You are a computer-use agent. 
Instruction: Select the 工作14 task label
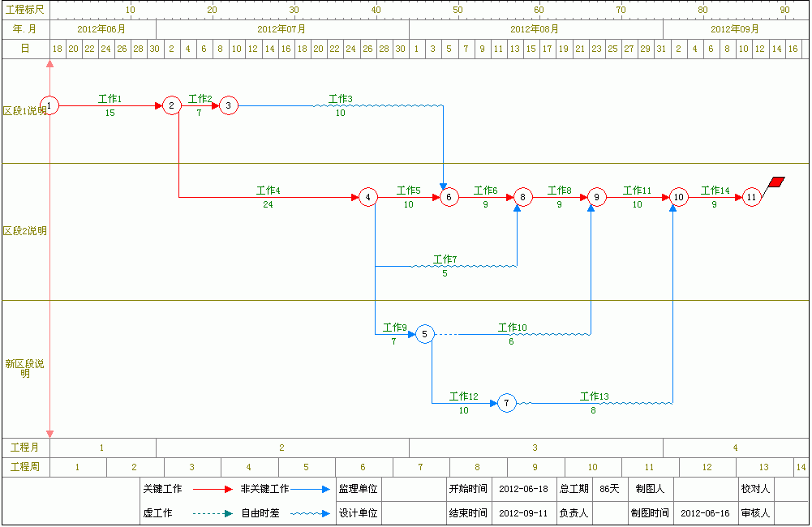tap(715, 191)
